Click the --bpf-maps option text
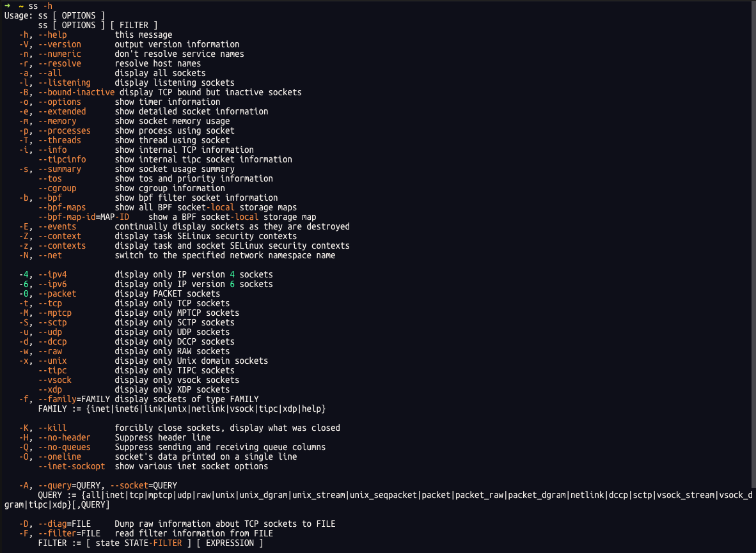The height and width of the screenshot is (553, 756). [62, 207]
